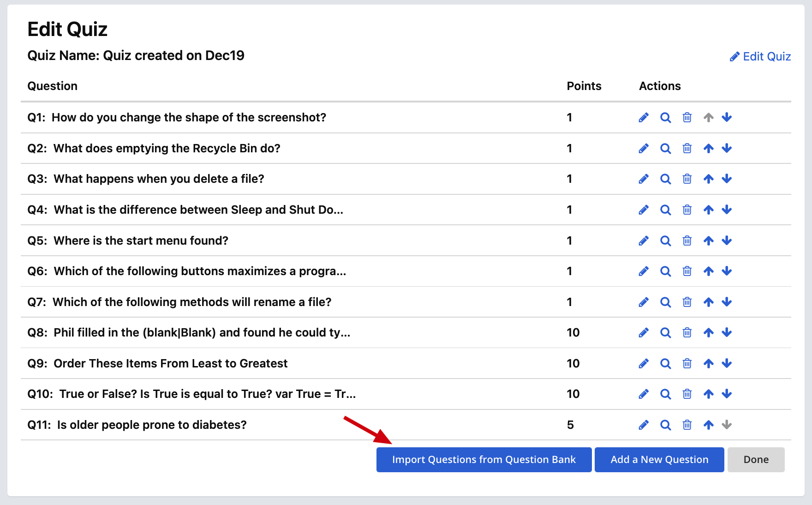This screenshot has height=505, width=812.
Task: Move Q5 up one position
Action: pos(709,240)
